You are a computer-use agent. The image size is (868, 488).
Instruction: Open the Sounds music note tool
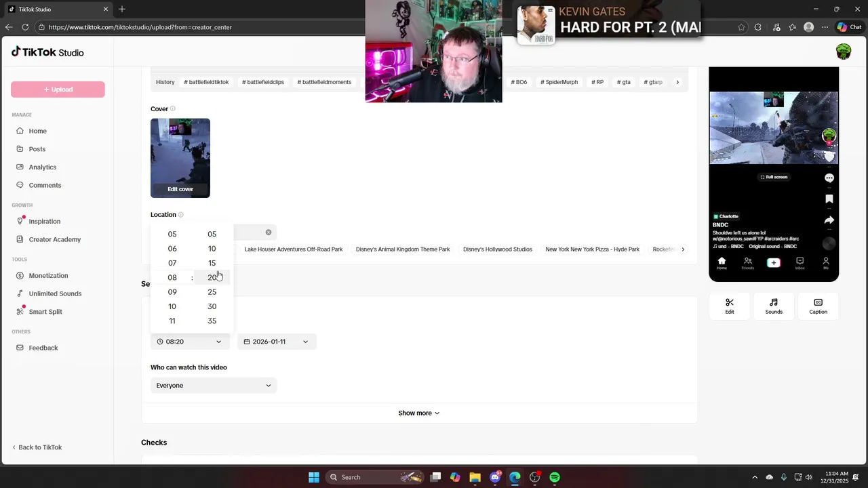click(774, 306)
